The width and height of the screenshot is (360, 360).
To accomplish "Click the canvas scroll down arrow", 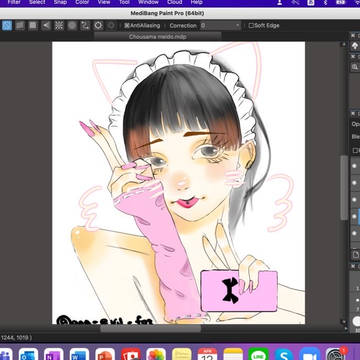I will pyautogui.click(x=344, y=321).
